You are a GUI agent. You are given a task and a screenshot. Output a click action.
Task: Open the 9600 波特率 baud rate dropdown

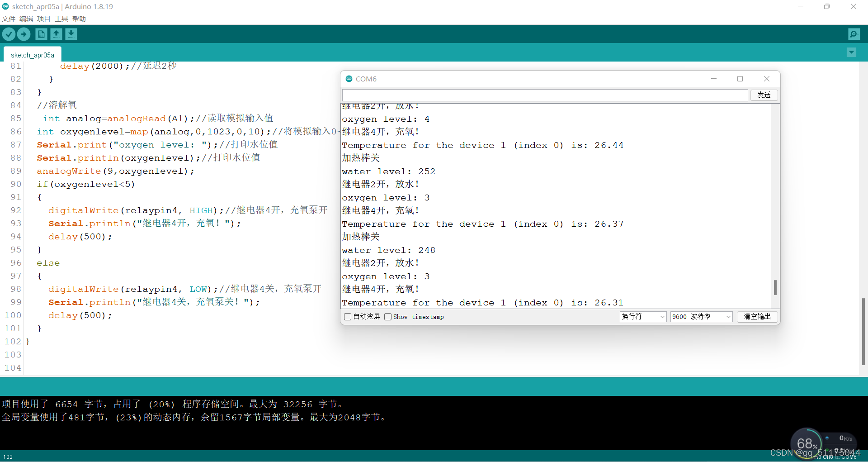701,317
